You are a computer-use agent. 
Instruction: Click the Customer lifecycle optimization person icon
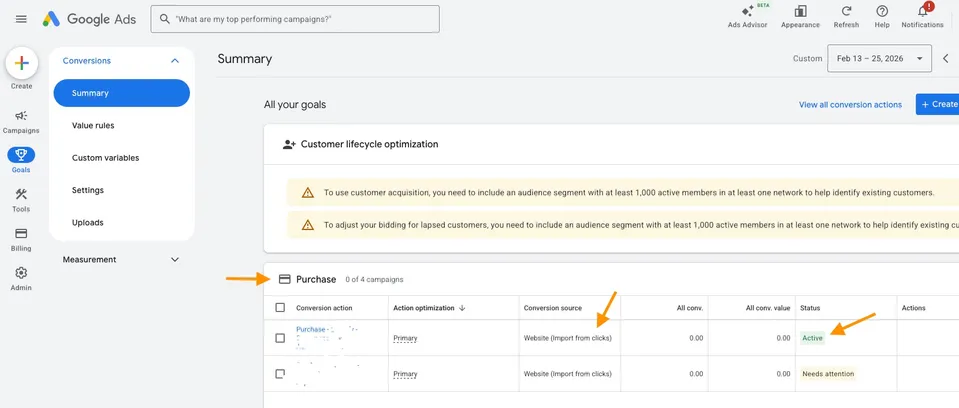pyautogui.click(x=289, y=144)
